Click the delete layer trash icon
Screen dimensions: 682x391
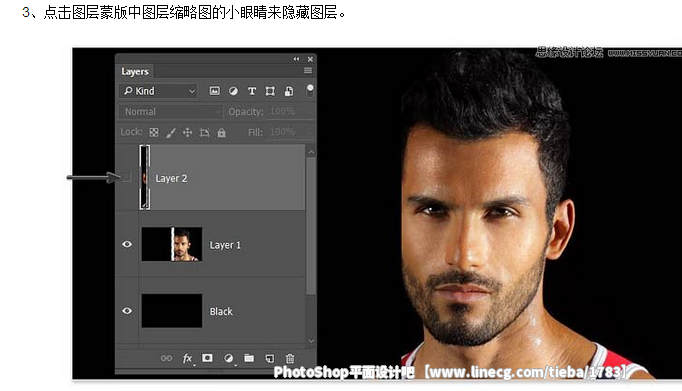tap(290, 358)
